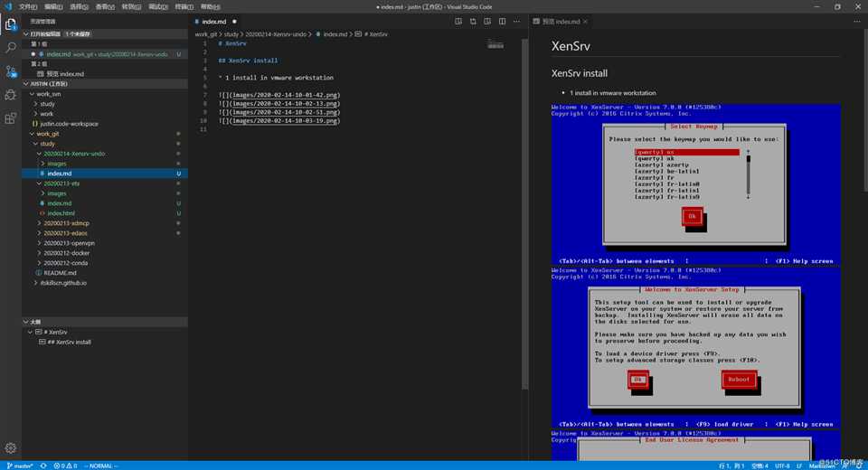This screenshot has width=868, height=470.
Task: Open the Manage gear menu
Action: (11, 448)
